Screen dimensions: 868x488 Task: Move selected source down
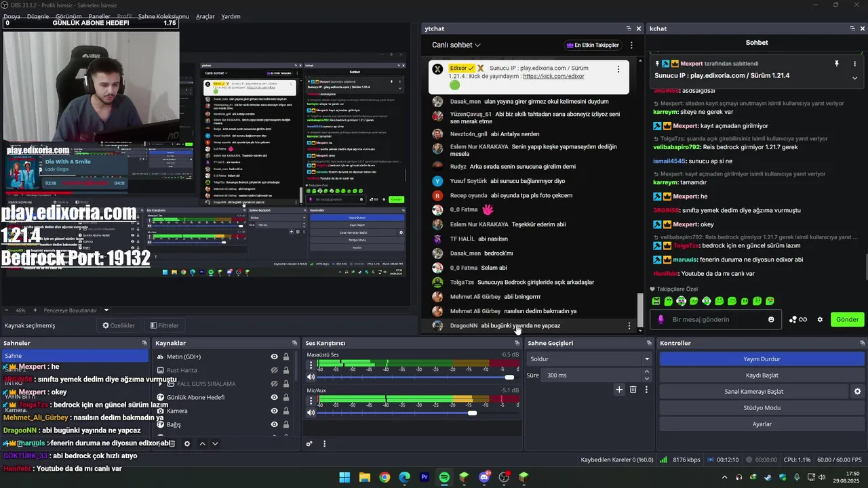click(215, 444)
